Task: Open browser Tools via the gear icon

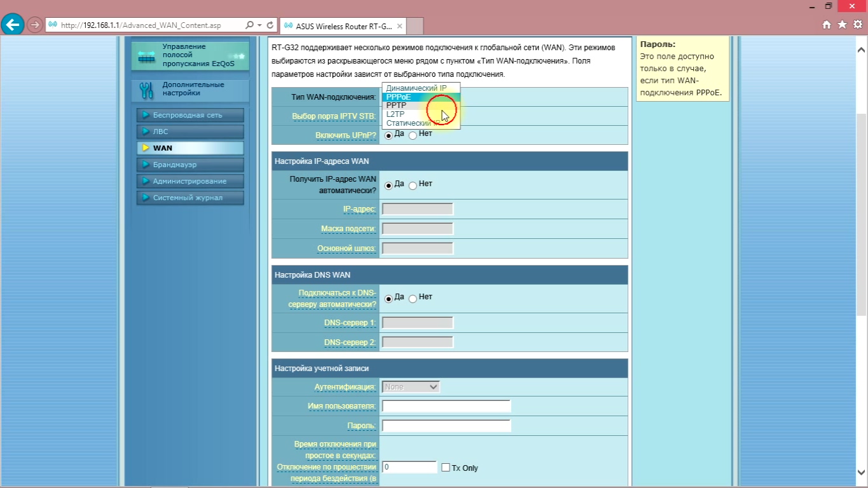Action: [857, 25]
